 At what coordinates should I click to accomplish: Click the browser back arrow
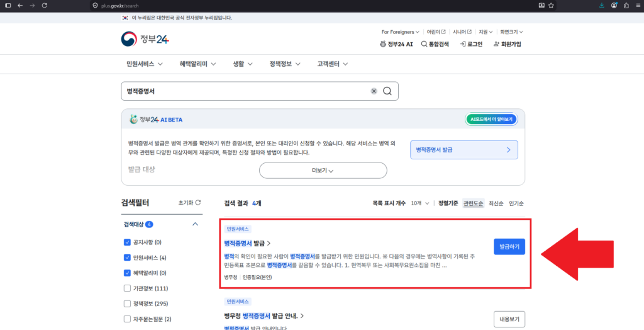20,5
